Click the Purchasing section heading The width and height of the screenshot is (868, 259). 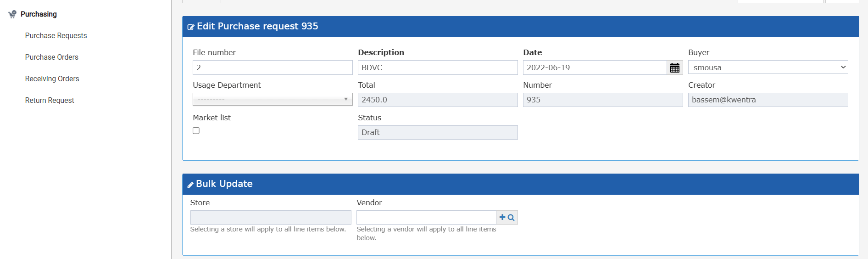tap(39, 14)
